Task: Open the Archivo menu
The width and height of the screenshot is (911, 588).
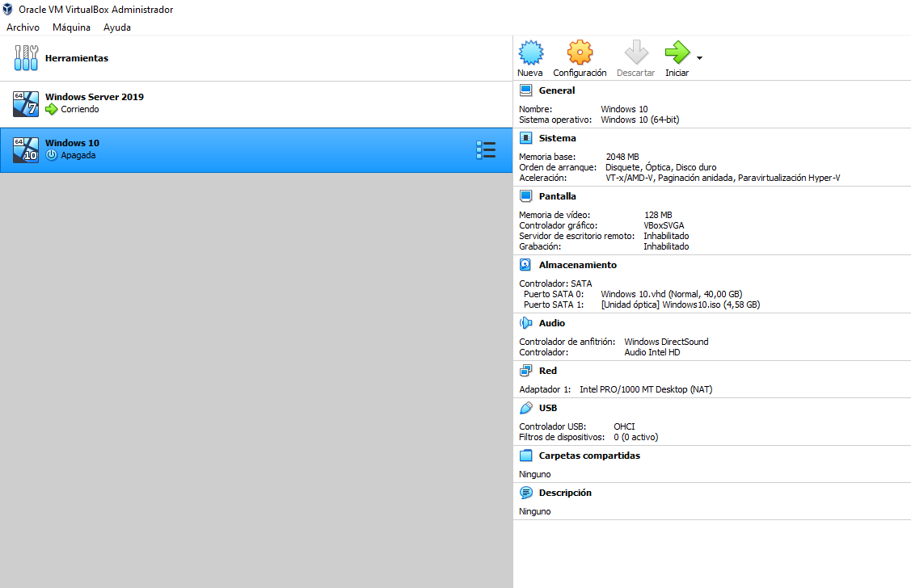Action: pyautogui.click(x=23, y=27)
